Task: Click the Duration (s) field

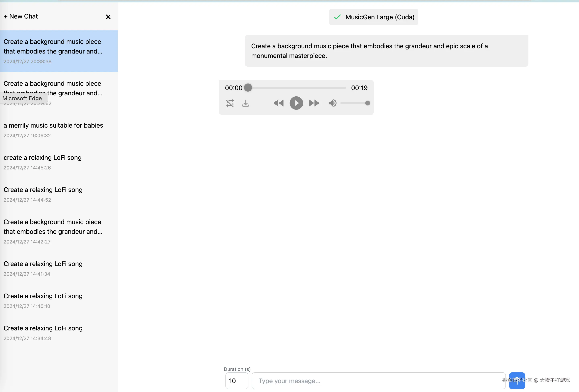Action: 237,381
